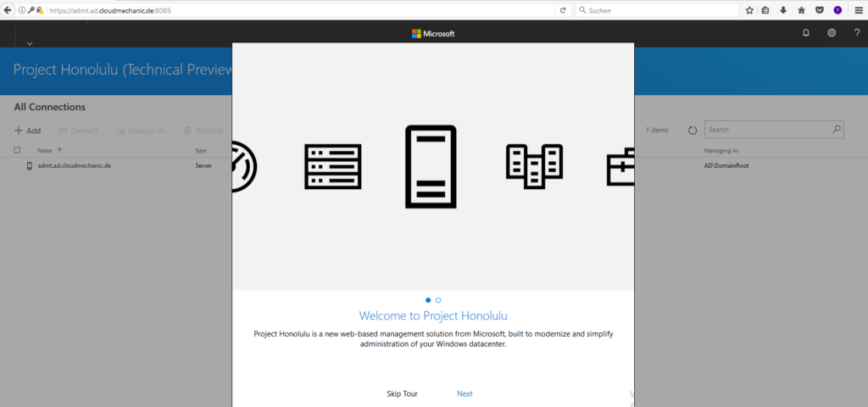Click the Project Honolulu (Technical Preview) banner title
868x407 pixels.
click(x=122, y=70)
